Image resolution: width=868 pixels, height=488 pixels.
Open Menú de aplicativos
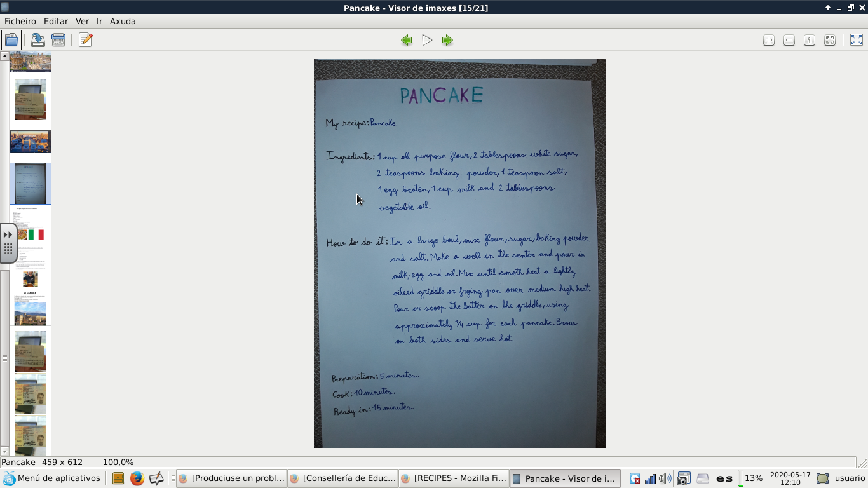click(52, 478)
